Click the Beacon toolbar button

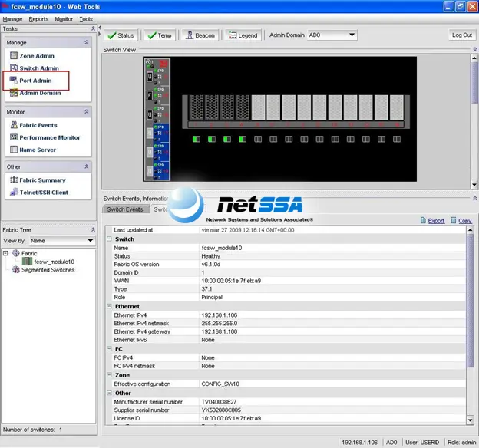coord(200,35)
